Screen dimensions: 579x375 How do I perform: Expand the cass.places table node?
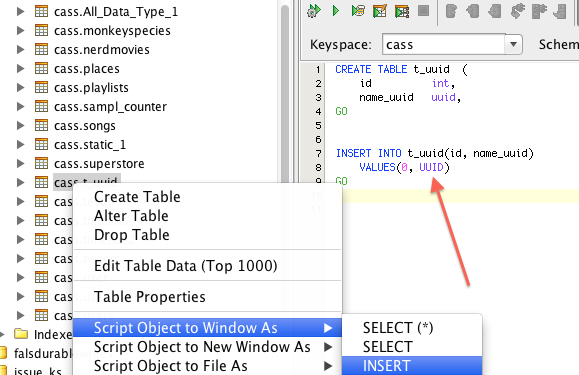tap(21, 69)
